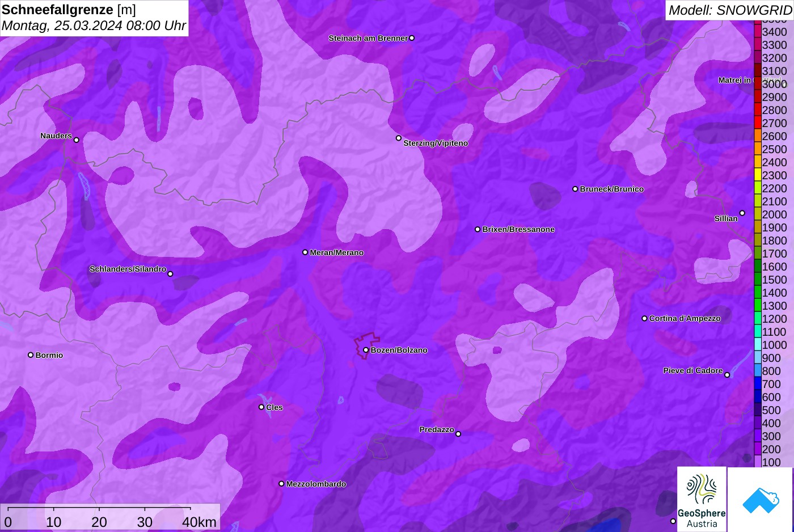Select the 1500 legend value
The height and width of the screenshot is (532, 794).
(775, 280)
